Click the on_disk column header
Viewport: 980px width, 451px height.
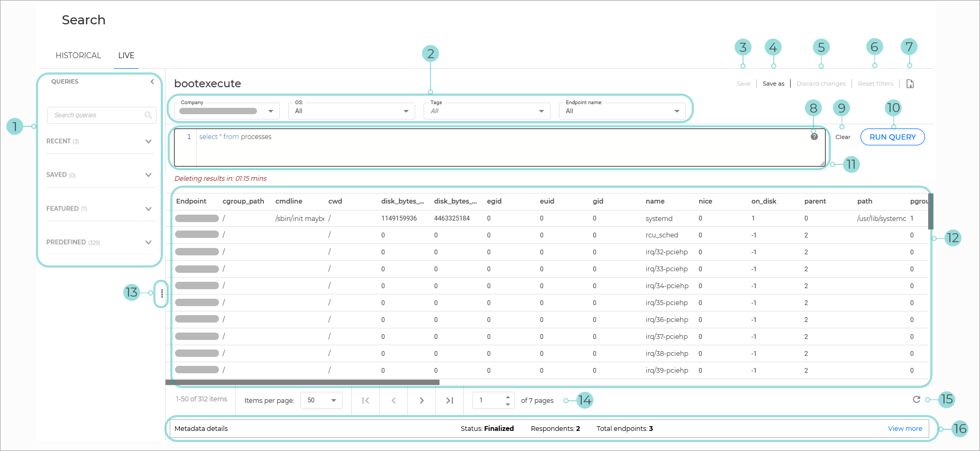764,201
